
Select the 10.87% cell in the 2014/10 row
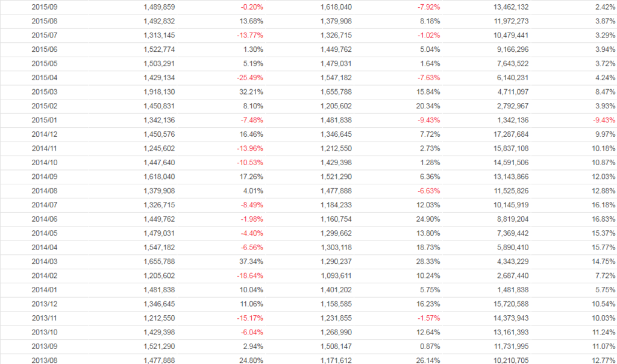tap(603, 162)
